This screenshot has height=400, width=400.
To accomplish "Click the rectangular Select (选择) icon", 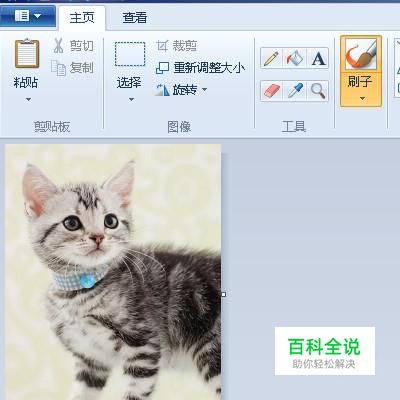I will 130,54.
